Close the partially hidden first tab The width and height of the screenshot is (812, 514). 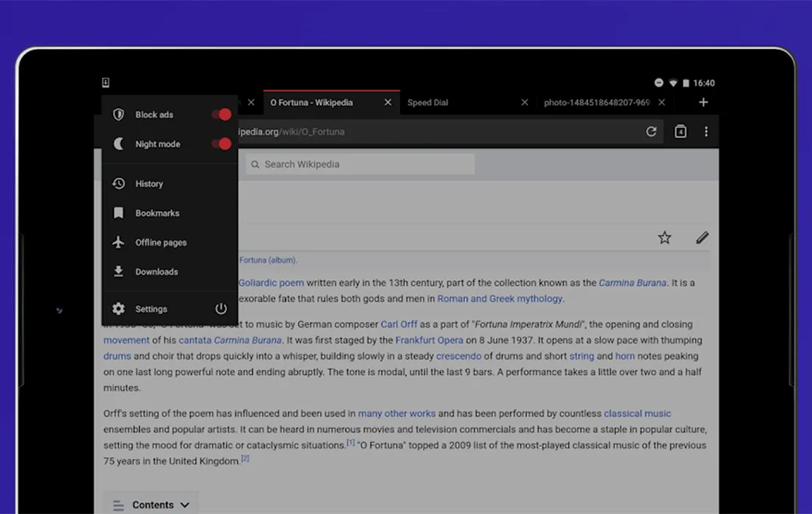(x=251, y=103)
